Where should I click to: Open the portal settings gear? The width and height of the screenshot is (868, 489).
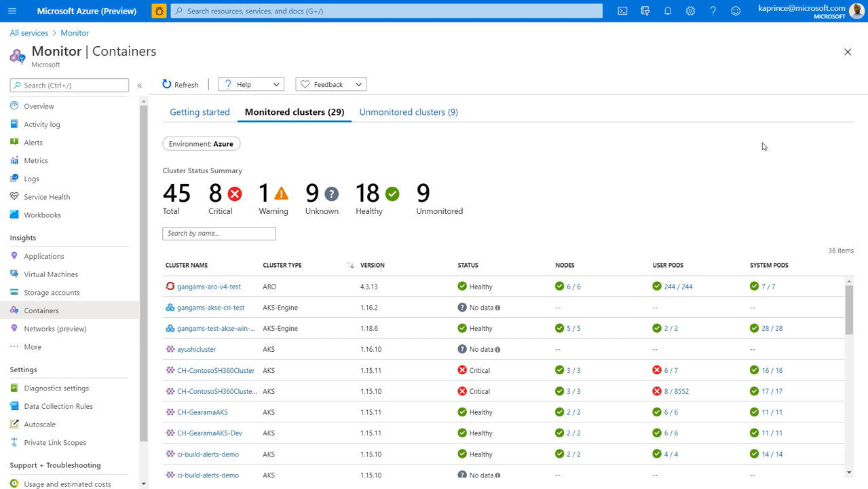click(690, 11)
